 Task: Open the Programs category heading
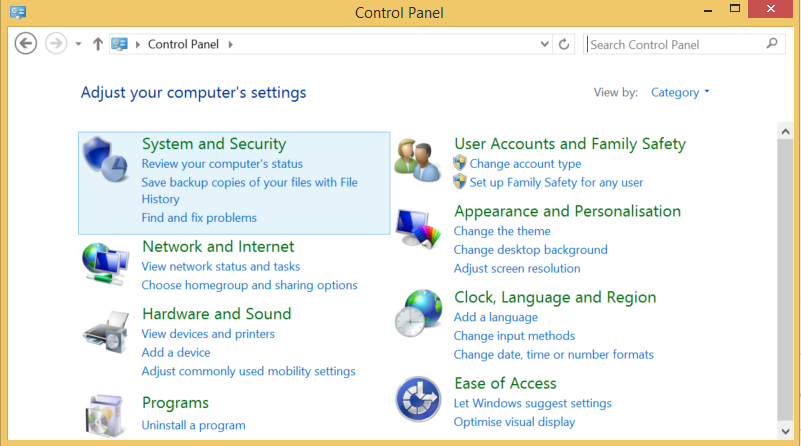(x=175, y=403)
